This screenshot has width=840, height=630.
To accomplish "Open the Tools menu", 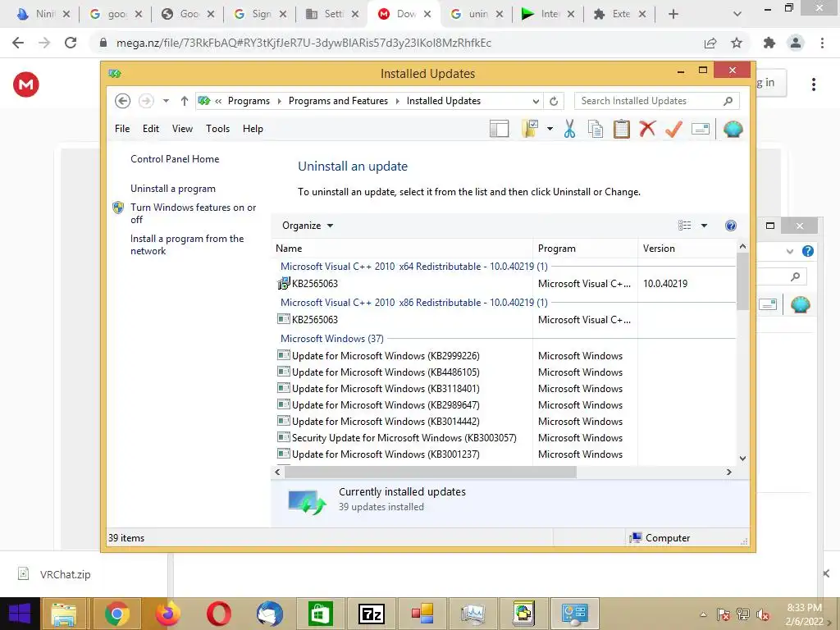I will click(x=217, y=129).
